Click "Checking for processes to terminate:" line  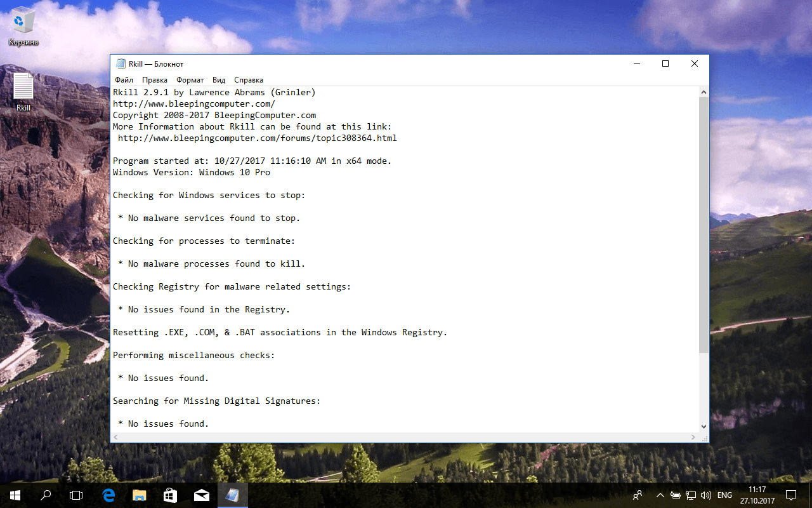204,241
